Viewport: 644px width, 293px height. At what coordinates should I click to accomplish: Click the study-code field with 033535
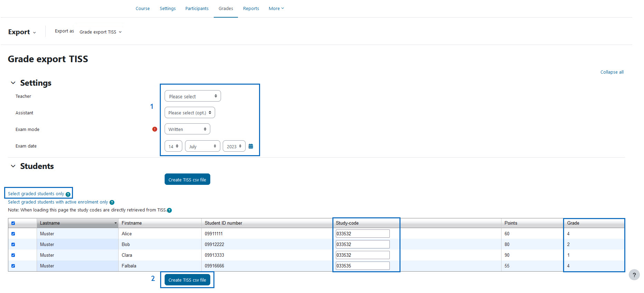[362, 266]
